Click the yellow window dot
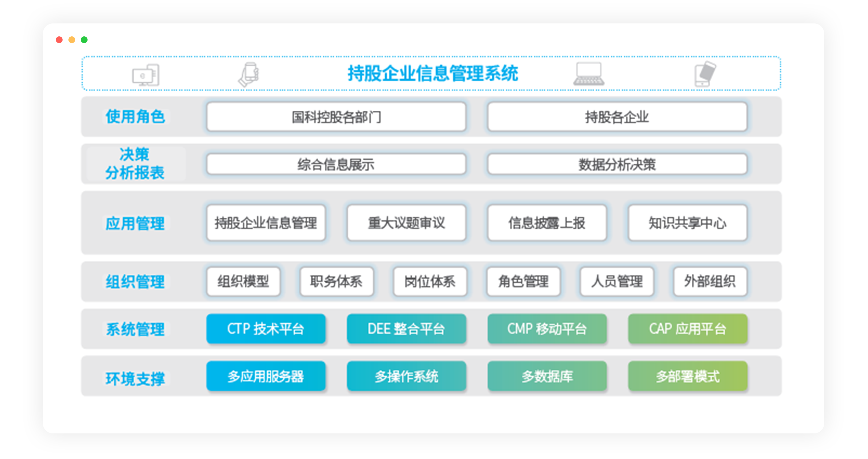The height and width of the screenshot is (459, 868). [x=72, y=40]
